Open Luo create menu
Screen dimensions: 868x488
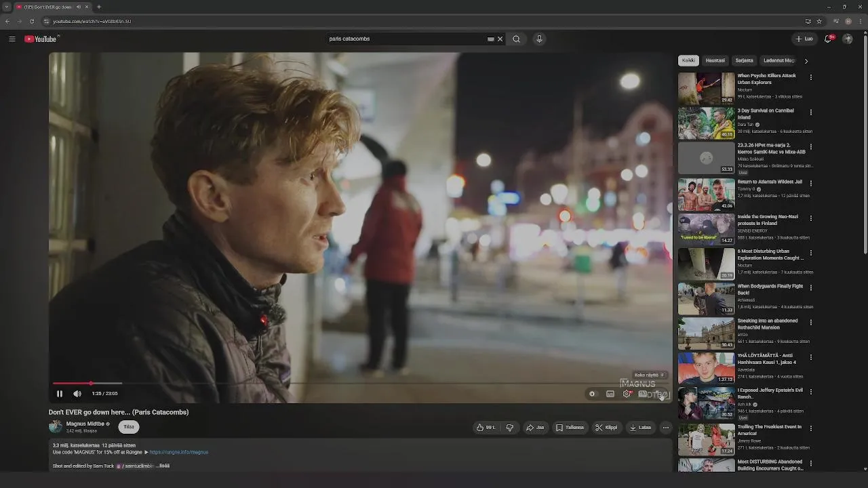point(805,39)
